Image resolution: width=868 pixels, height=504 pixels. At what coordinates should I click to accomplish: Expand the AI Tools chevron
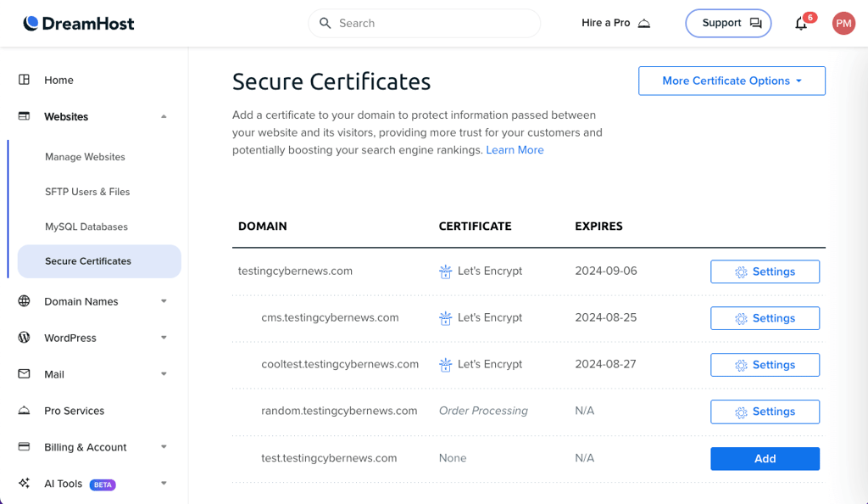pyautogui.click(x=164, y=484)
